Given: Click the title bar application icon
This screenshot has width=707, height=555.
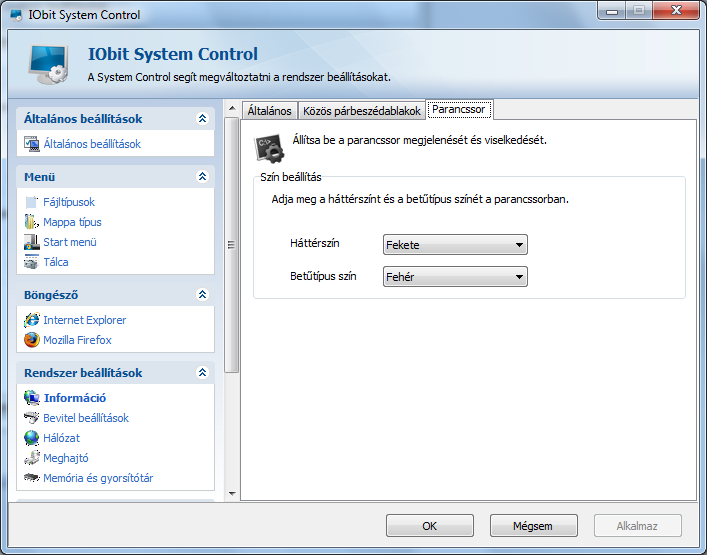Looking at the screenshot, I should tap(16, 15).
